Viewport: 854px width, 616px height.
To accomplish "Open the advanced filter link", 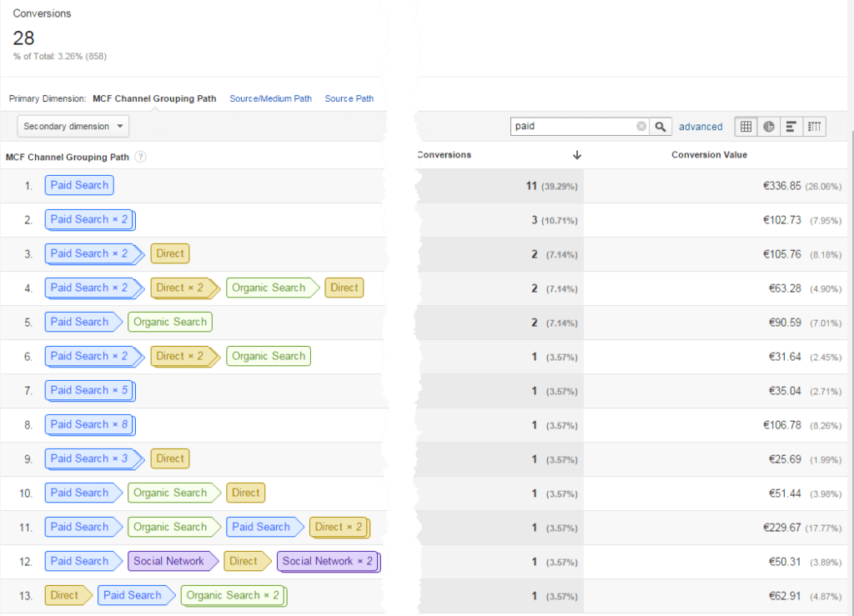I will [x=701, y=127].
